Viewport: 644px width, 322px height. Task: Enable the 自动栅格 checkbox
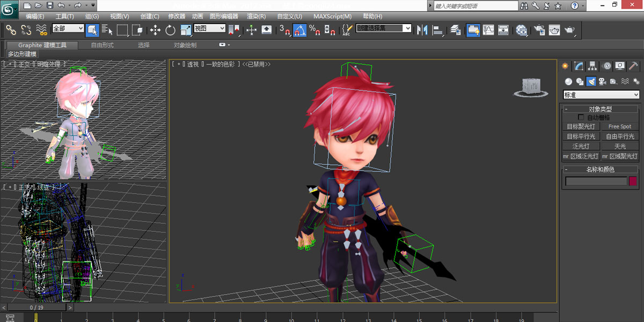581,117
